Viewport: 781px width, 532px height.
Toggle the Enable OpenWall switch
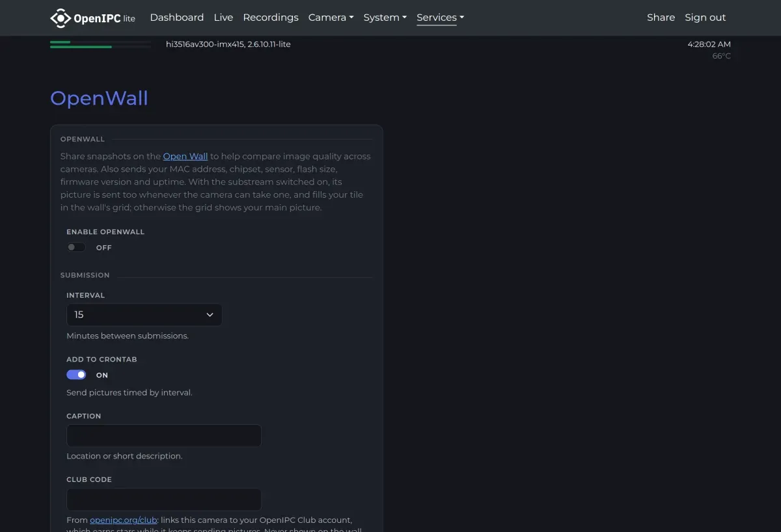click(76, 247)
